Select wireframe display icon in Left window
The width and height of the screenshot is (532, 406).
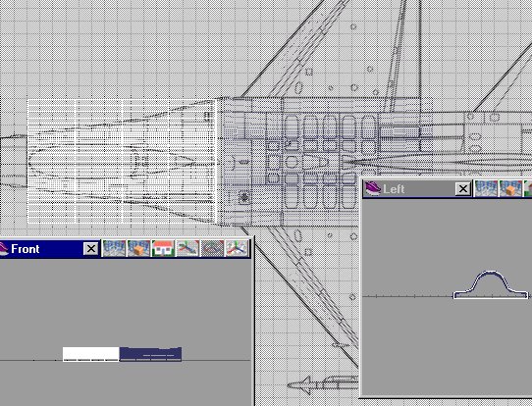click(486, 188)
